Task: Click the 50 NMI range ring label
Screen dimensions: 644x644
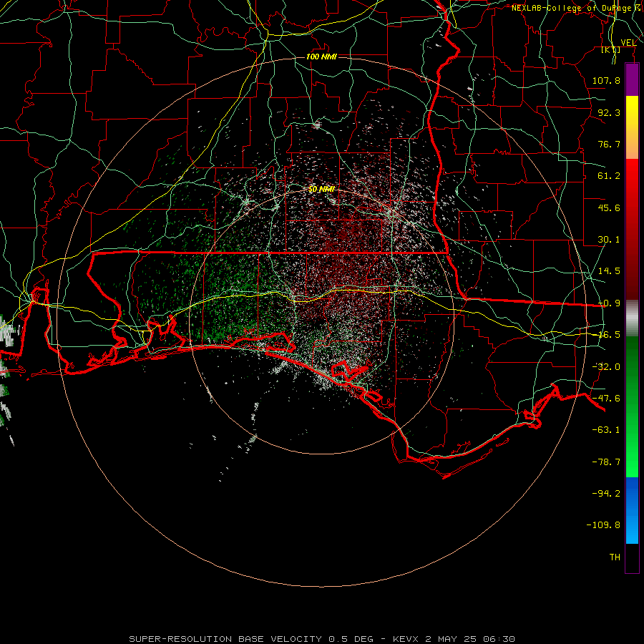Action: point(321,189)
